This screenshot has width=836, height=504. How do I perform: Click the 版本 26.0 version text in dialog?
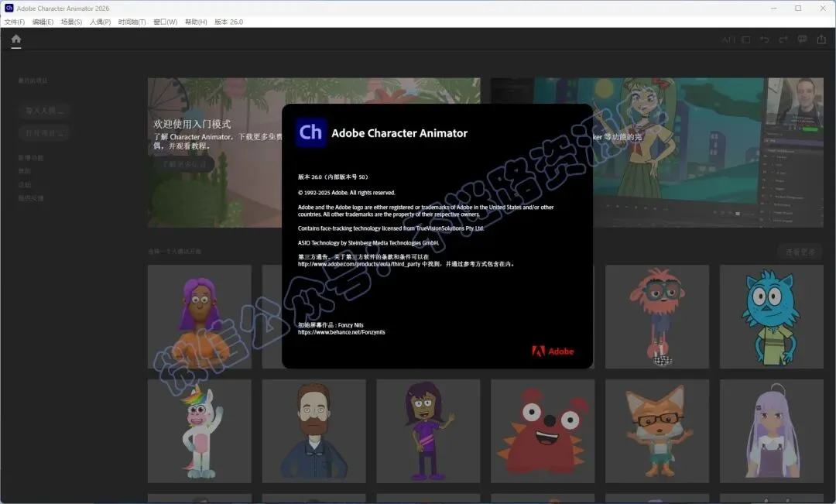333,177
